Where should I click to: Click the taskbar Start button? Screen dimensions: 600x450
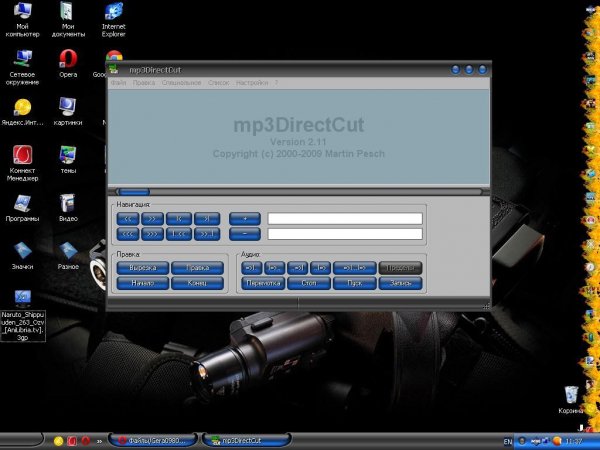(x=21, y=441)
